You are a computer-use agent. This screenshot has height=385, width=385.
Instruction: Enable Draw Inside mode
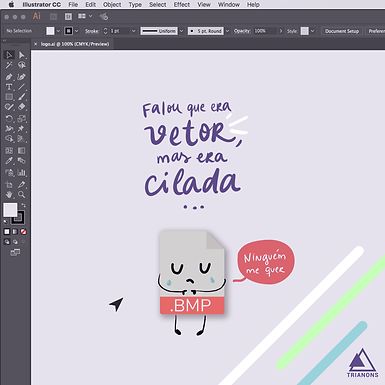coord(23,242)
